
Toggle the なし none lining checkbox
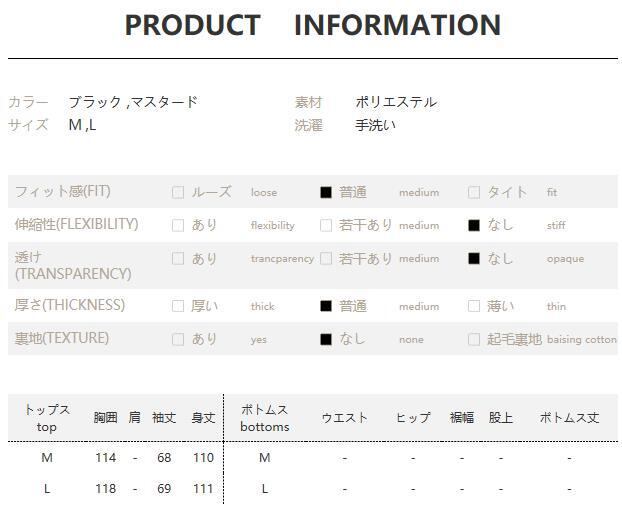(x=326, y=339)
